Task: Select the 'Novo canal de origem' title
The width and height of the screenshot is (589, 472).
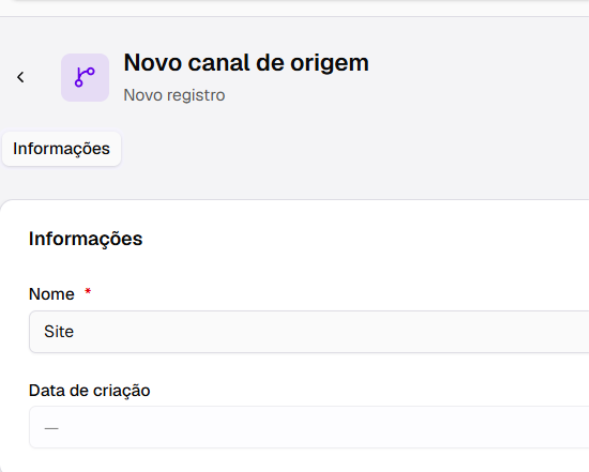Action: point(246,63)
